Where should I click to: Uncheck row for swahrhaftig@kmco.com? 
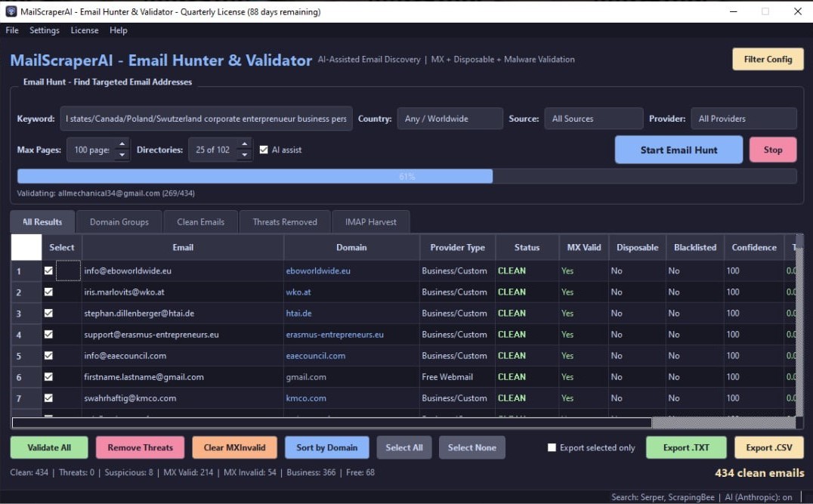pyautogui.click(x=48, y=398)
